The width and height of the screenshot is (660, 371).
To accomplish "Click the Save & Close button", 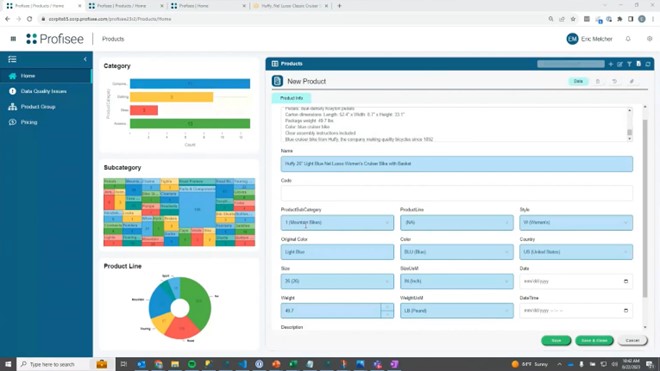I will click(594, 340).
